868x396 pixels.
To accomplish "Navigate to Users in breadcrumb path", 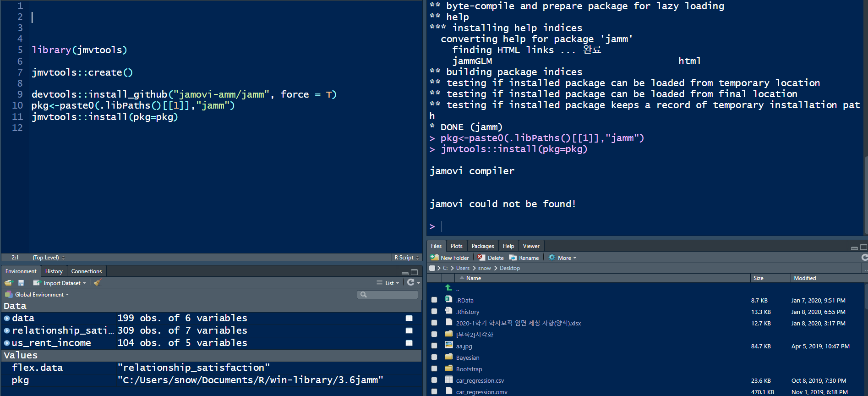I will (x=463, y=268).
